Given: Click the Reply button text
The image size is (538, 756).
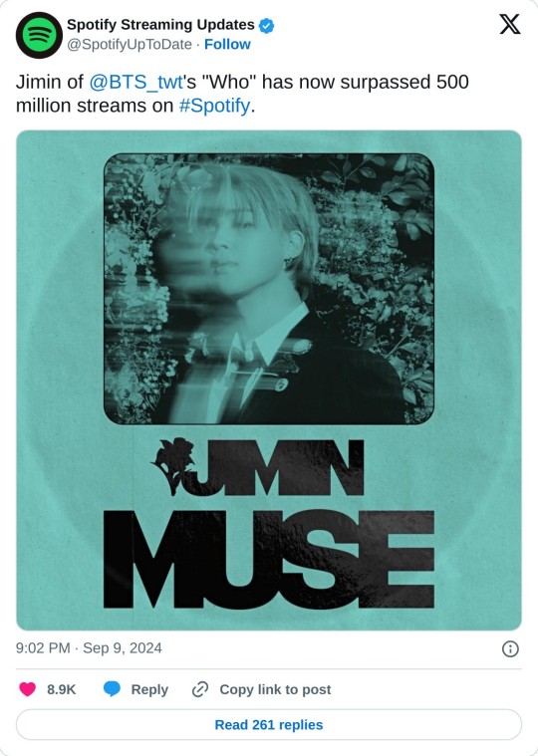Looking at the screenshot, I should [x=149, y=689].
